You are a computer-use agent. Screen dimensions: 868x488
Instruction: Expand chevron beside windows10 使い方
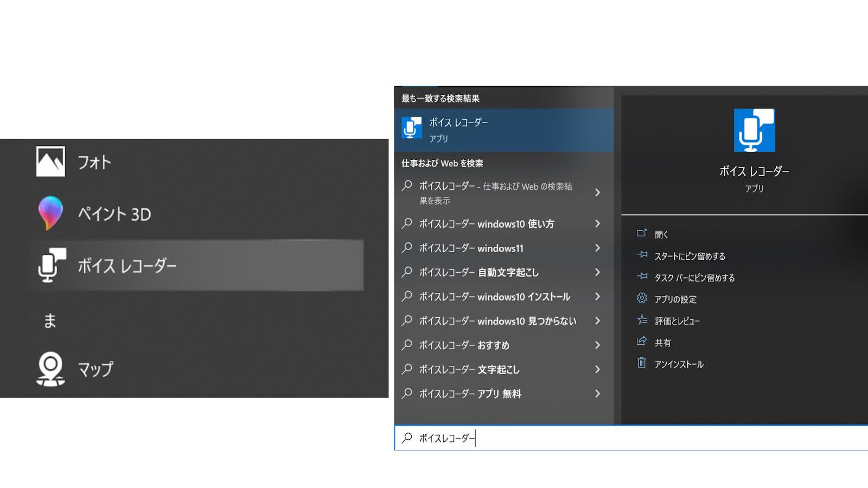[597, 223]
